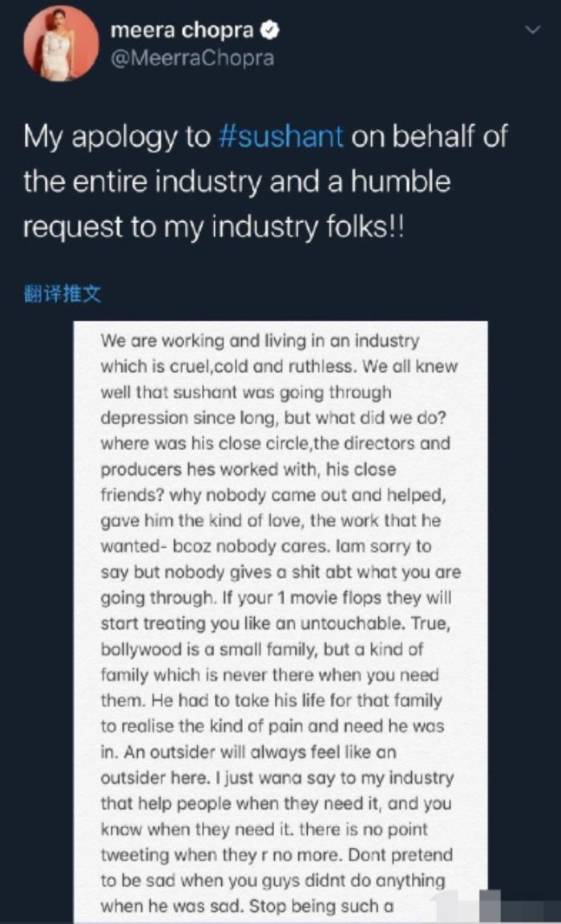Click note line "outsider here. I just wana say"
This screenshot has height=924, width=561.
coord(276,777)
